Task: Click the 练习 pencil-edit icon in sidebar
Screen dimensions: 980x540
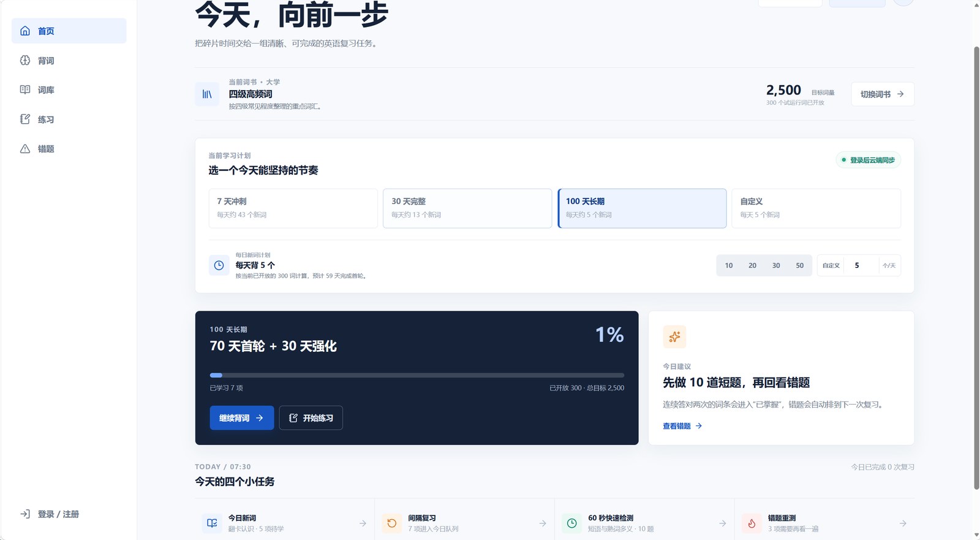Action: pos(25,119)
